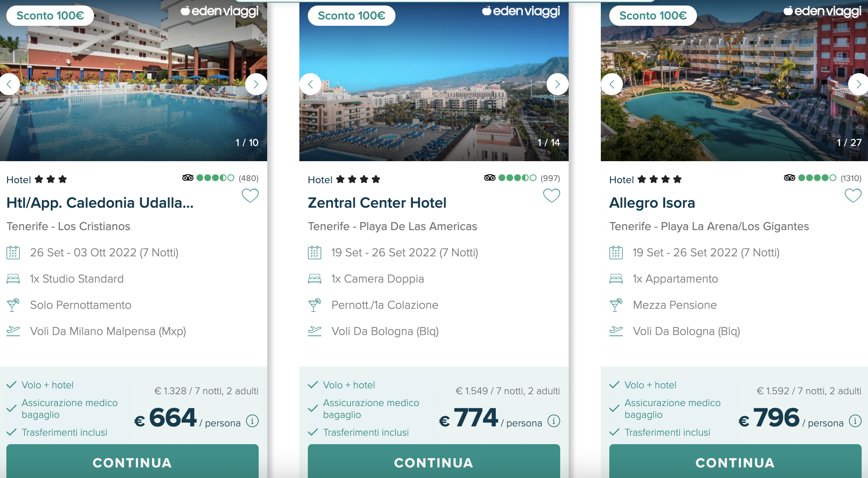Click CONTINUA for Caledonia Udalla offer
The image size is (868, 478).
133,462
